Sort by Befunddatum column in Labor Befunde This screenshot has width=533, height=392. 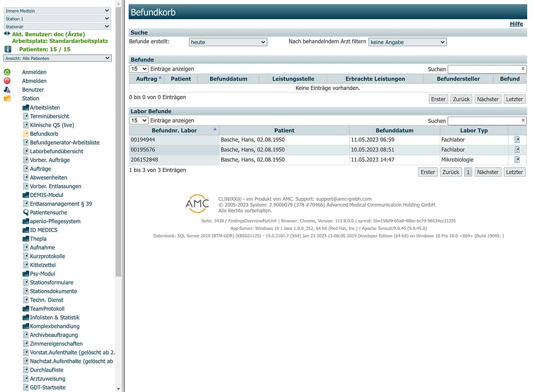click(394, 130)
